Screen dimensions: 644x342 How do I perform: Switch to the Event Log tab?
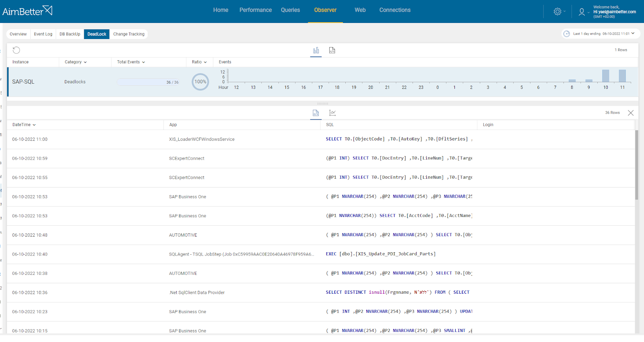[x=43, y=34]
